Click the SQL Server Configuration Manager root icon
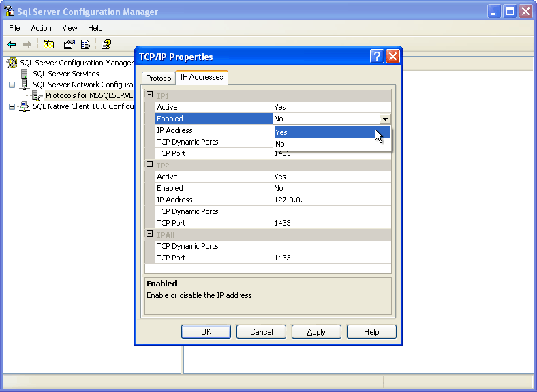The width and height of the screenshot is (537, 392). (12, 63)
